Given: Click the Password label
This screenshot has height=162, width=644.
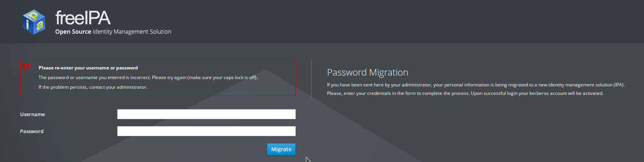Looking at the screenshot, I should [x=32, y=132].
